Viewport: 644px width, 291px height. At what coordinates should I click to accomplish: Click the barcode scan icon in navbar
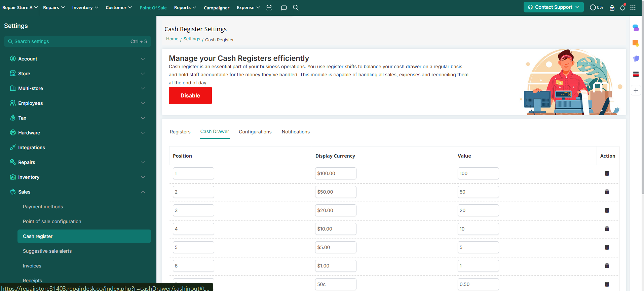click(x=269, y=8)
